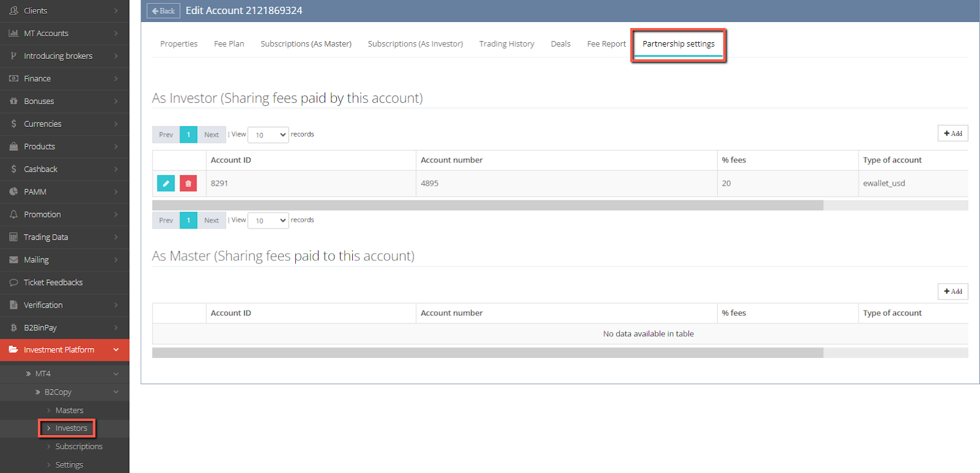Click the PAMM pie chart icon

tap(13, 192)
